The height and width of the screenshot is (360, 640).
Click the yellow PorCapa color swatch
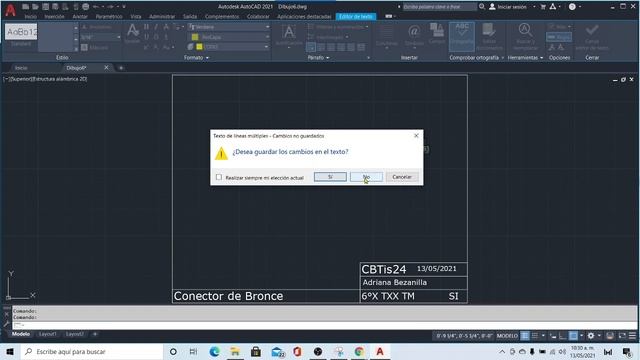click(x=195, y=37)
